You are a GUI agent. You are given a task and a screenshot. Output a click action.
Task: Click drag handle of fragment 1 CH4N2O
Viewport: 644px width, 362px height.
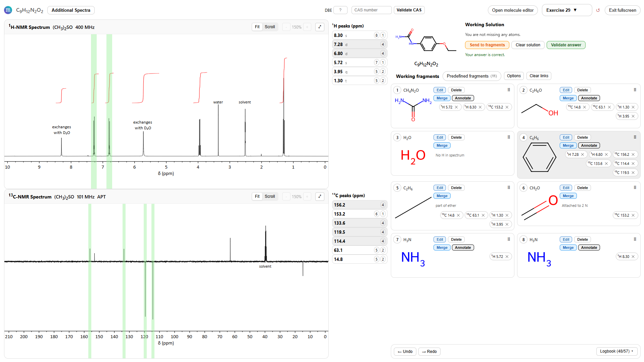(509, 90)
